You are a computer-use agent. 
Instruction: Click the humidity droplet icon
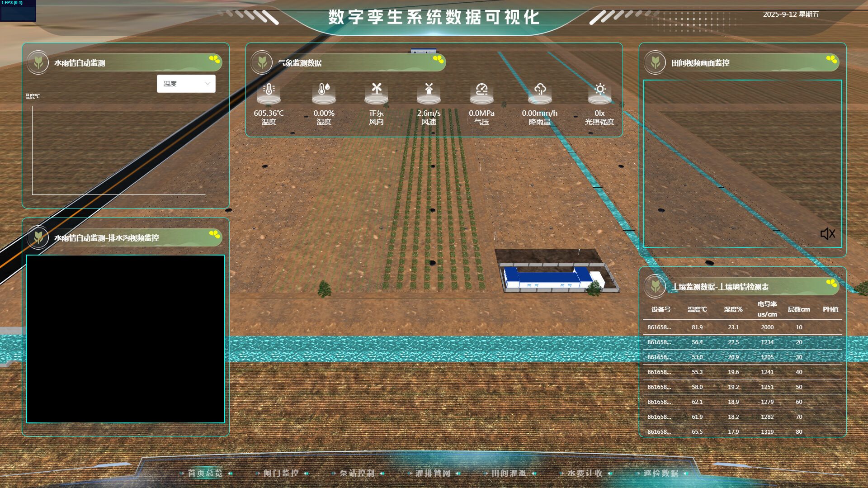(x=324, y=90)
